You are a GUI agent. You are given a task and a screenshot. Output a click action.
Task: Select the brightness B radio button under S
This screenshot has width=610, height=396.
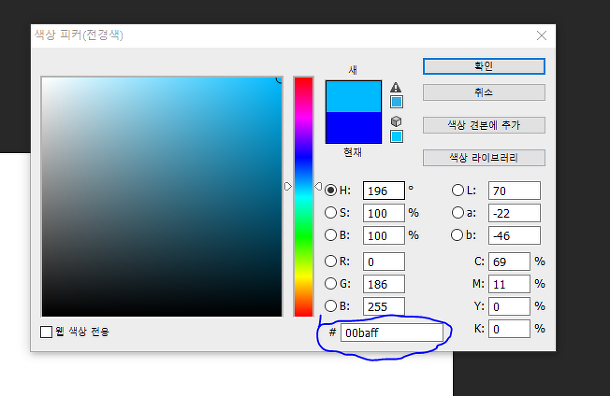[331, 235]
